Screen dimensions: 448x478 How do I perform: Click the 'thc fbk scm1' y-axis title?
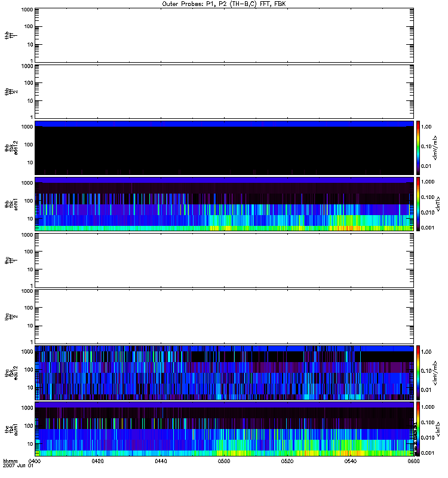point(11,429)
